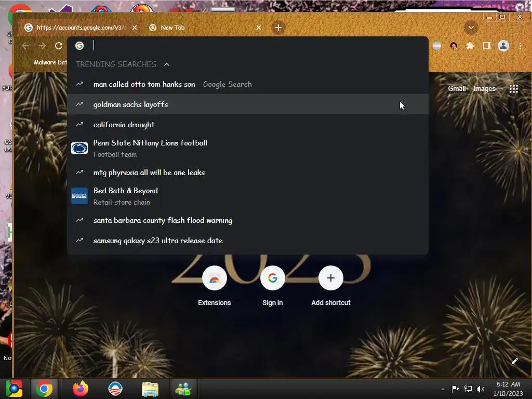This screenshot has width=532, height=399.
Task: Click the Chrome taskbar icon
Action: [x=44, y=389]
